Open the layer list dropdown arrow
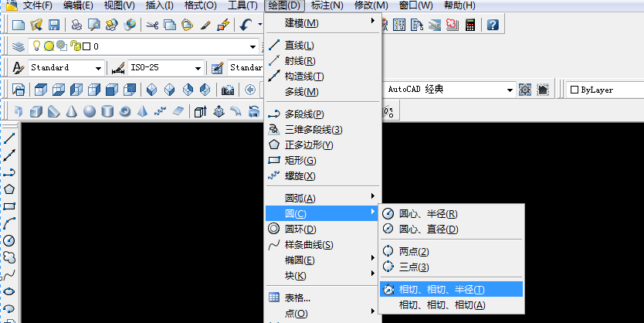The width and height of the screenshot is (644, 323). pos(253,47)
